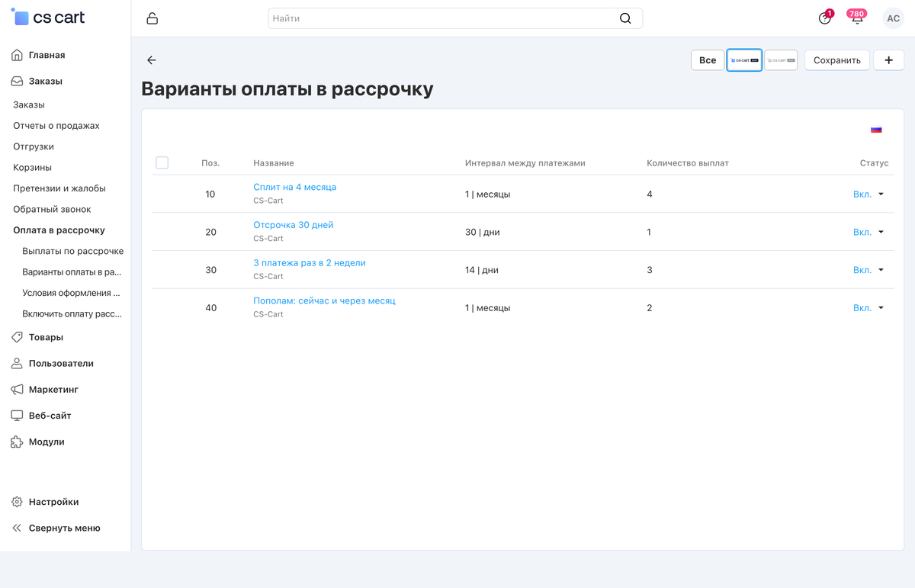915x588 pixels.
Task: Click the Russian flag language icon
Action: point(876,130)
